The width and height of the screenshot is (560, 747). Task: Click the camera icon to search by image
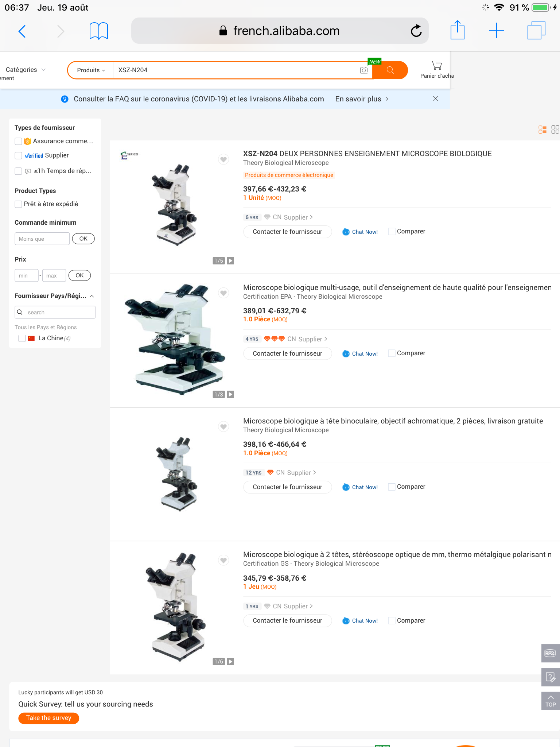coord(363,70)
